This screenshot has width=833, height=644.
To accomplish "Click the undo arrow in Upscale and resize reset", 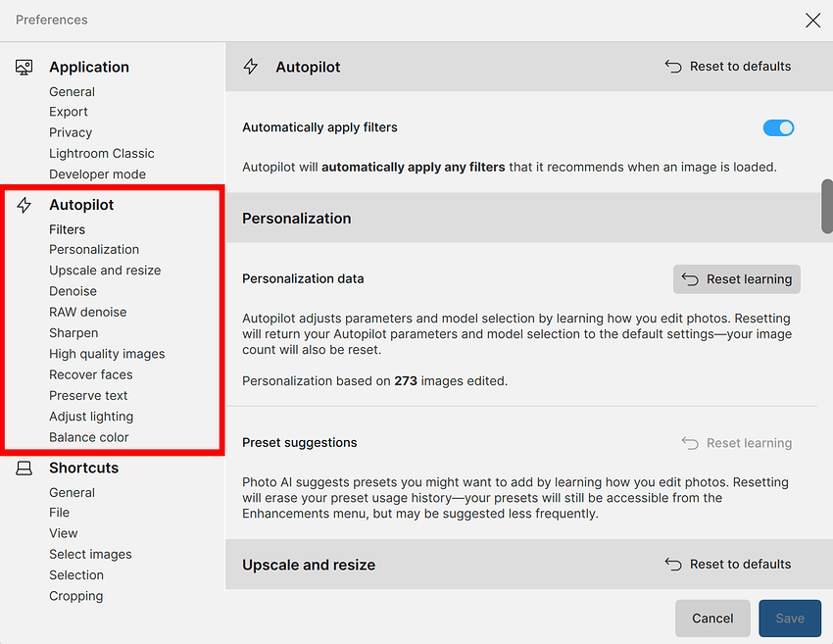I will [673, 565].
